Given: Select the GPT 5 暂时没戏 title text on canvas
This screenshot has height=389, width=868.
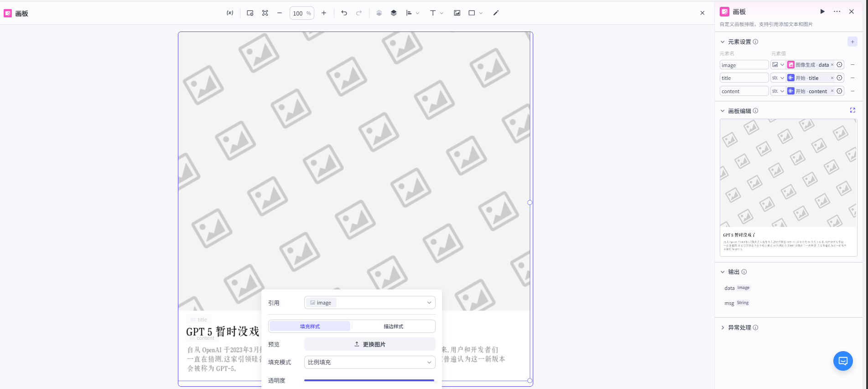Looking at the screenshot, I should (223, 331).
